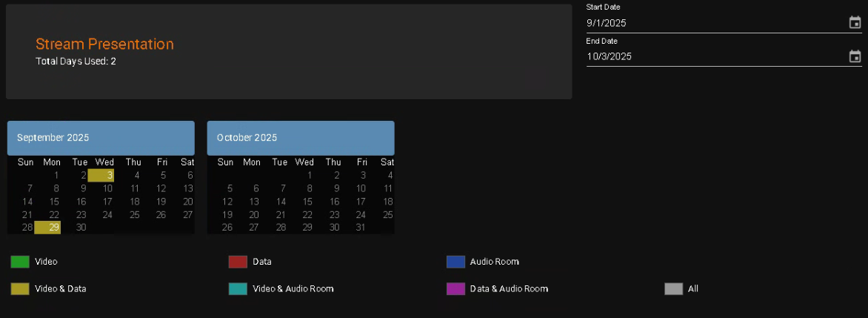868x318 pixels.
Task: Open the Start Date calendar picker icon
Action: click(855, 22)
